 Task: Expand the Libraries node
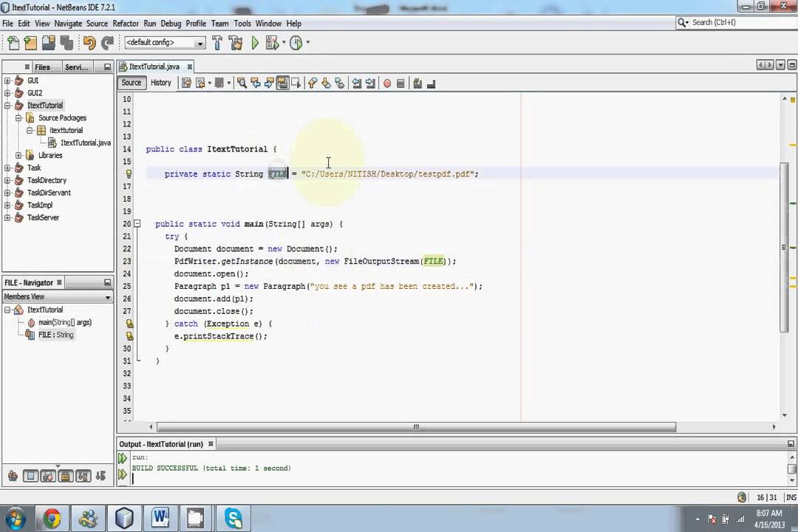pyautogui.click(x=18, y=155)
